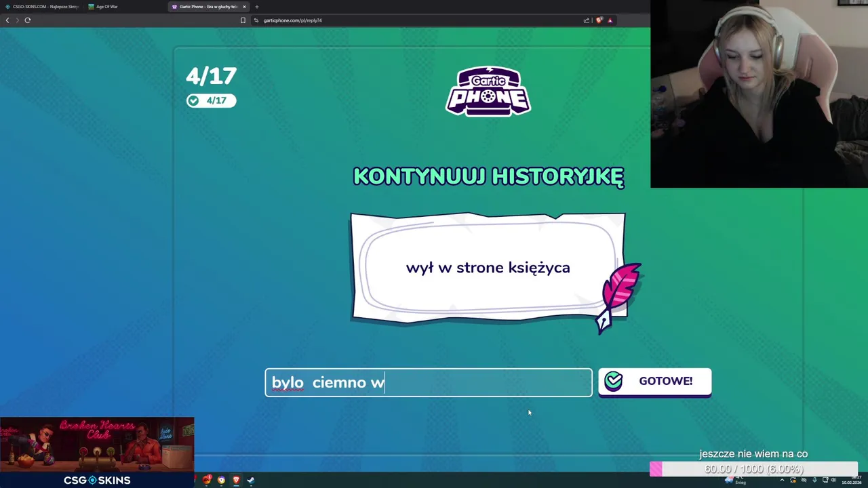Submit with the GOTOWE! button
Image resolution: width=868 pixels, height=488 pixels.
click(x=655, y=382)
